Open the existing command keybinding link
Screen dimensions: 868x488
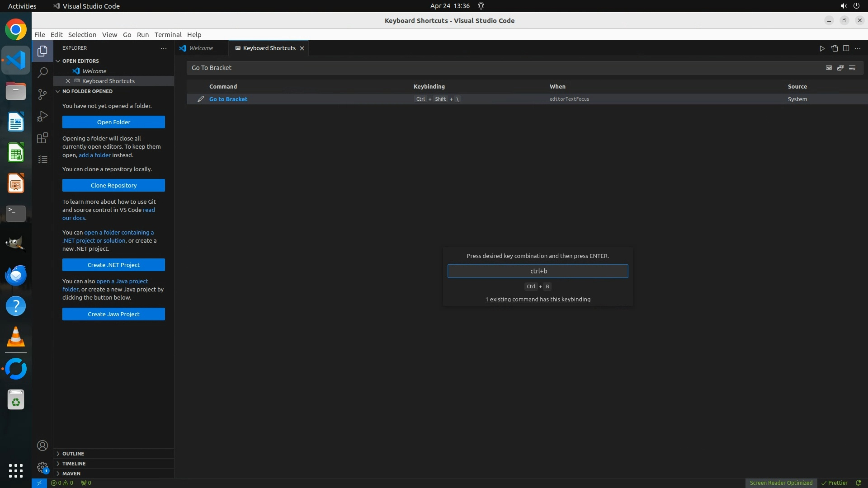tap(538, 299)
